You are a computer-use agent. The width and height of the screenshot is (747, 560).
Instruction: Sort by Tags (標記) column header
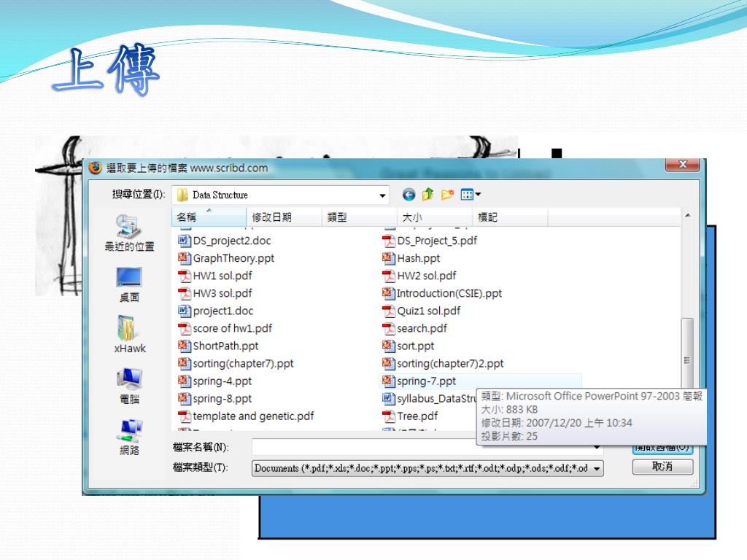(x=510, y=217)
